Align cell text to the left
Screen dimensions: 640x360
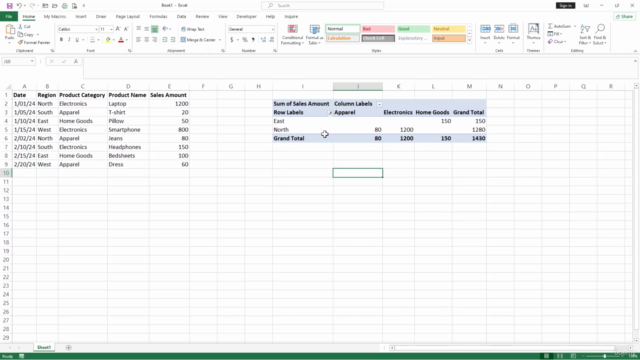[x=138, y=40]
